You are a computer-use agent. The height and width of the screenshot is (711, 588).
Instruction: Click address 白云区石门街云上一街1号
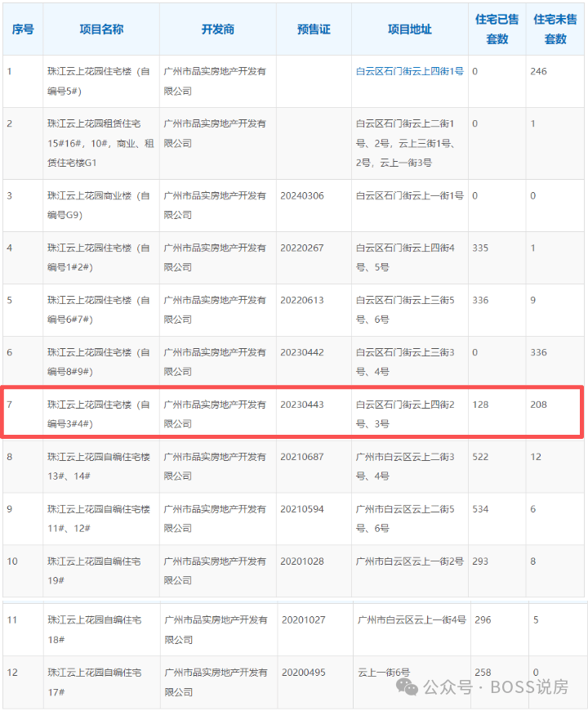(x=409, y=196)
